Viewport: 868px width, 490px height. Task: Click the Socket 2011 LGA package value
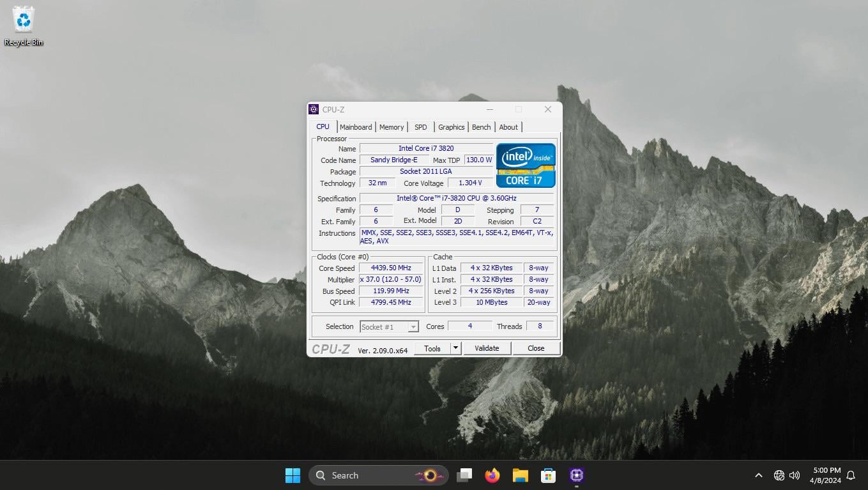426,171
